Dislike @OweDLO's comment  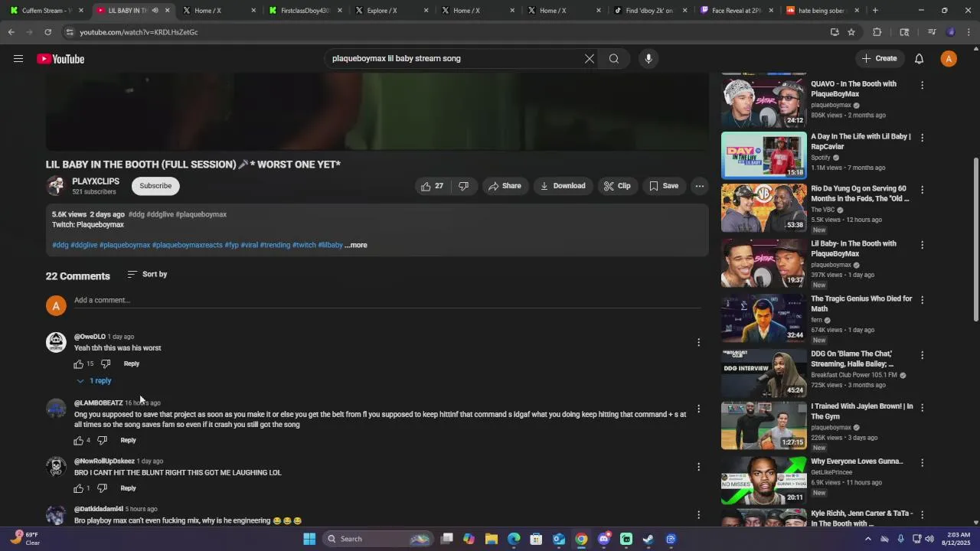tap(106, 364)
